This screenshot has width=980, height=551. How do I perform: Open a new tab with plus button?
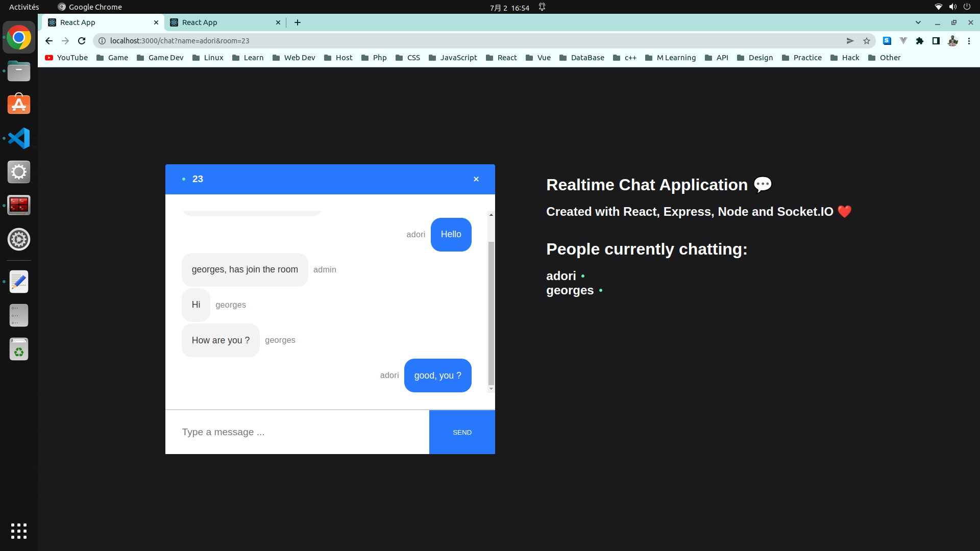point(298,22)
